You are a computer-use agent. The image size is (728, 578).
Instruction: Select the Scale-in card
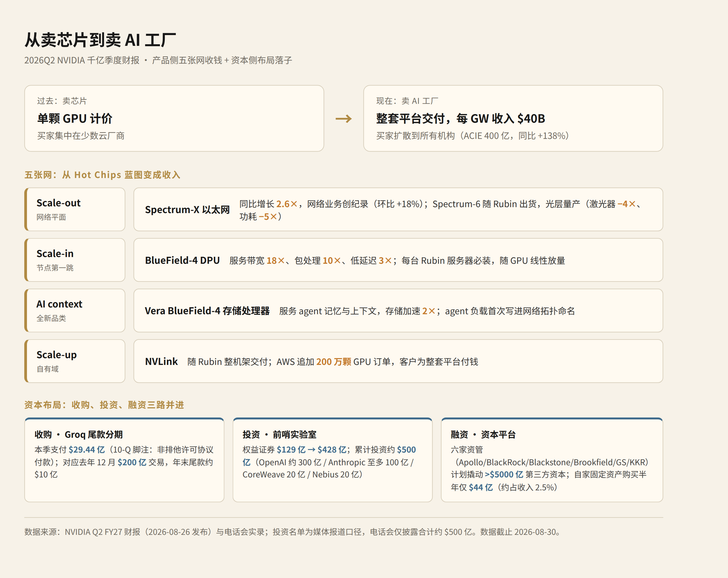click(75, 260)
